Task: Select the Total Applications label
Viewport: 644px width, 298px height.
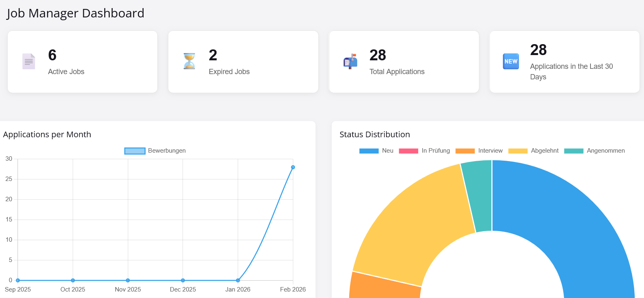Action: coord(397,72)
